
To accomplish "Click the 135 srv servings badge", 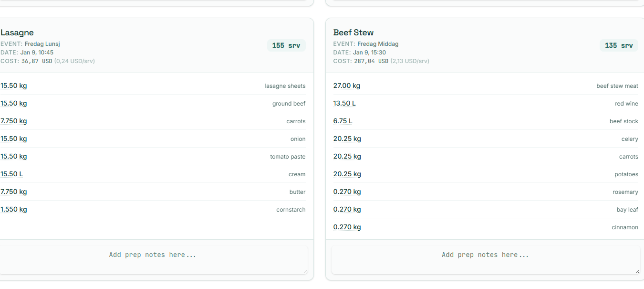I will (x=619, y=45).
